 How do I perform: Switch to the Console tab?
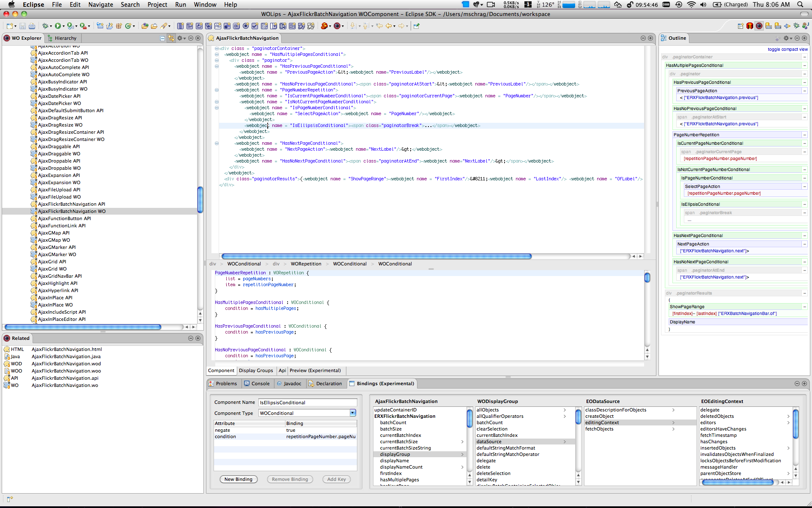coord(257,384)
